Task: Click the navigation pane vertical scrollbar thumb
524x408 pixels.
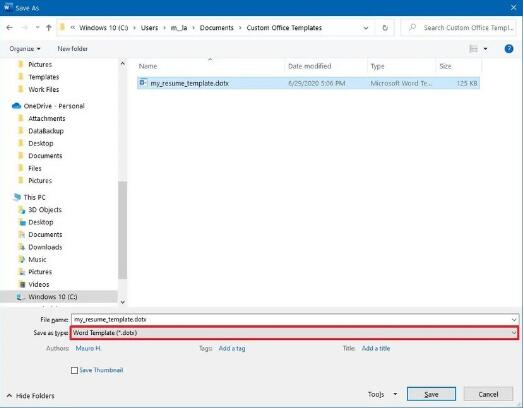Action: click(122, 230)
